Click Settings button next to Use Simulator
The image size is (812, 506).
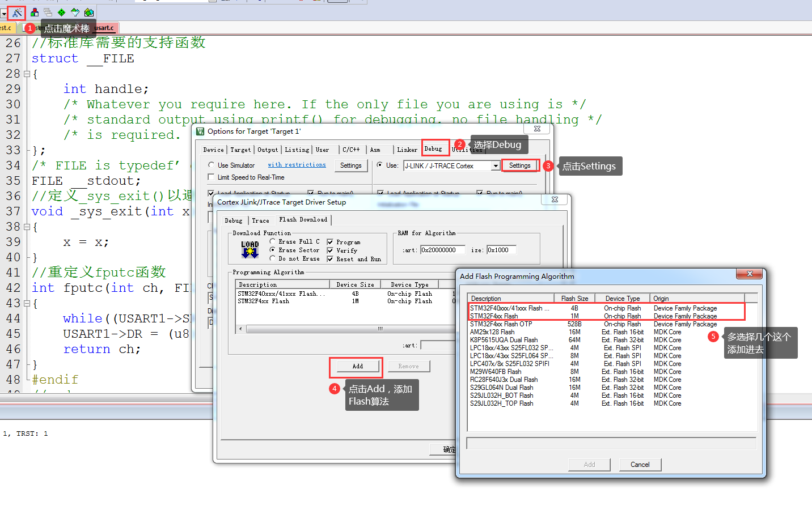coord(351,165)
